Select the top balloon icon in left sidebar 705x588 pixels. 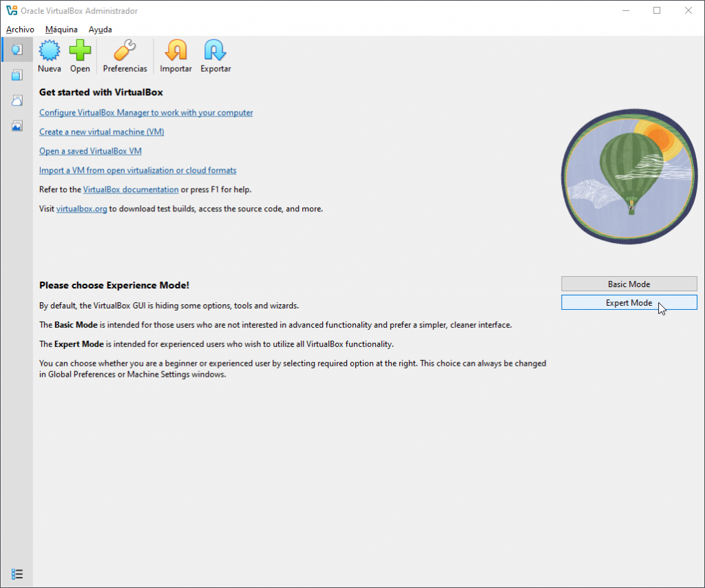pos(17,50)
